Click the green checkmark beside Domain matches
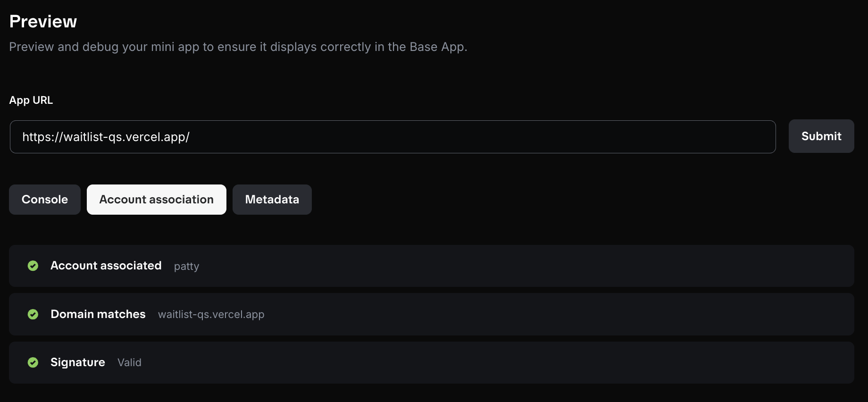The width and height of the screenshot is (868, 402). click(33, 314)
